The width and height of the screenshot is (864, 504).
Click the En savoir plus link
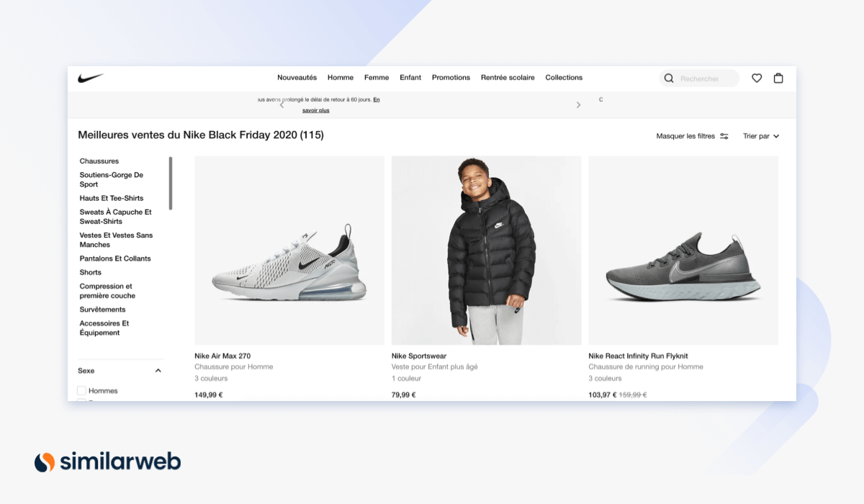pos(315,110)
